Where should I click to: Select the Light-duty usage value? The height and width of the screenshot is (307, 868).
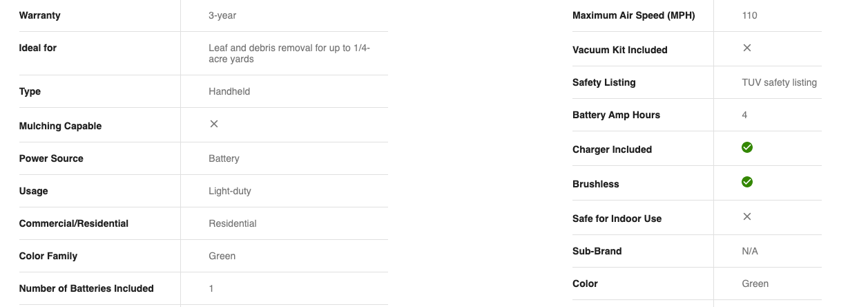[x=230, y=191]
